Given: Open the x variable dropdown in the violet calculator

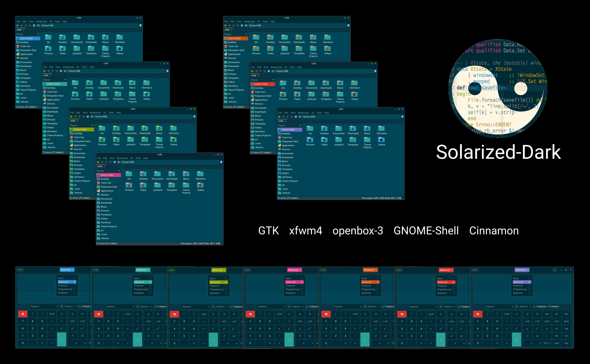Looking at the screenshot, I should coord(532,343).
